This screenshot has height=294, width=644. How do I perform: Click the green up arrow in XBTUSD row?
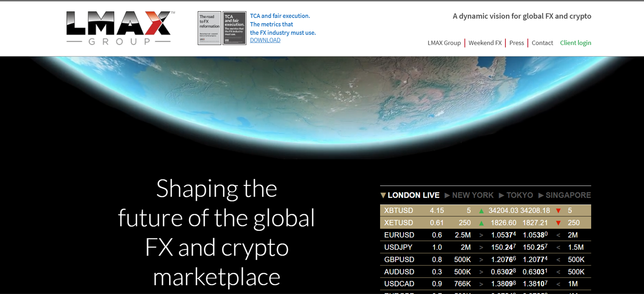[x=481, y=211]
